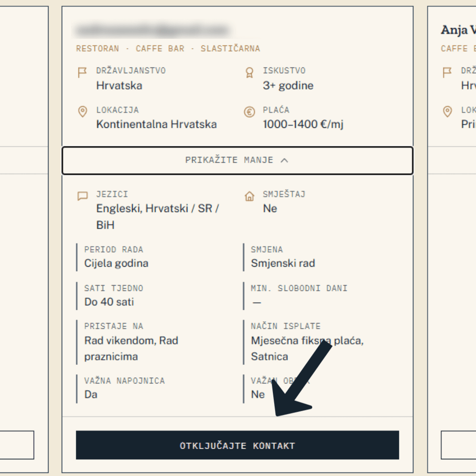Select the Slastičarna category tag

pyautogui.click(x=230, y=48)
